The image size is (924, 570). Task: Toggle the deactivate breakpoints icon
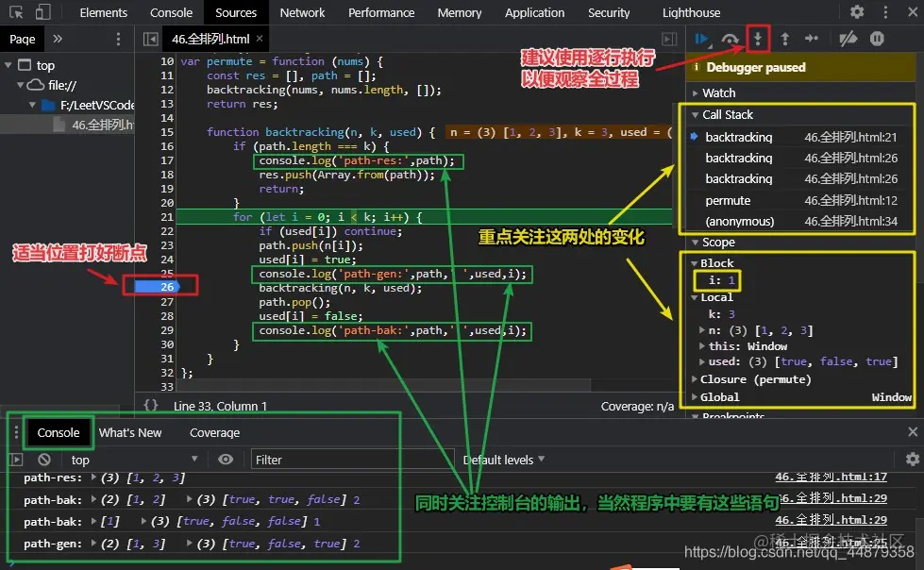point(848,39)
